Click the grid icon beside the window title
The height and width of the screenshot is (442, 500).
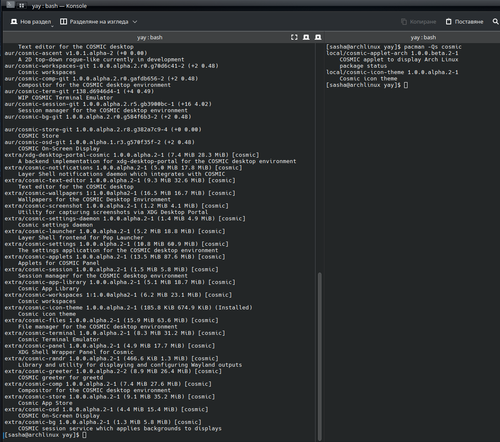[22, 5]
